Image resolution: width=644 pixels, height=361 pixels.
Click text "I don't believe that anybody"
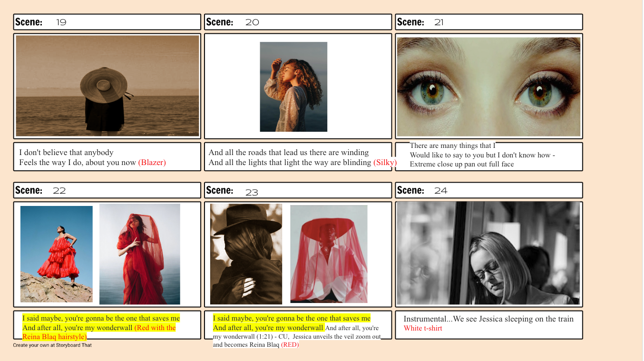[66, 153]
